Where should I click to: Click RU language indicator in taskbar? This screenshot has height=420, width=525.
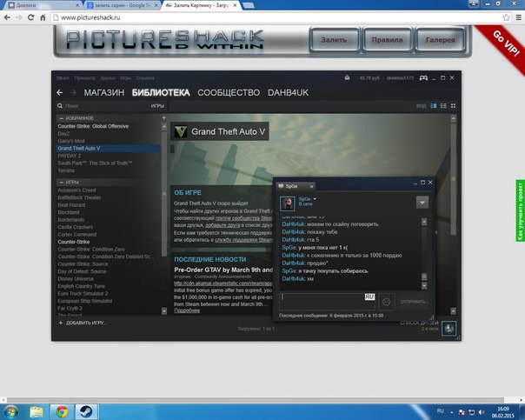tap(441, 411)
